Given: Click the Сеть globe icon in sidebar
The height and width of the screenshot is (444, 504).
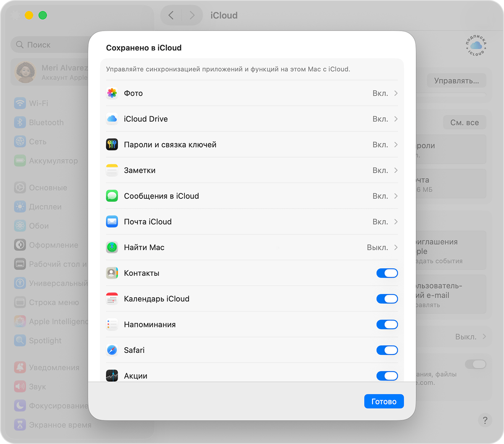Looking at the screenshot, I should click(x=20, y=142).
